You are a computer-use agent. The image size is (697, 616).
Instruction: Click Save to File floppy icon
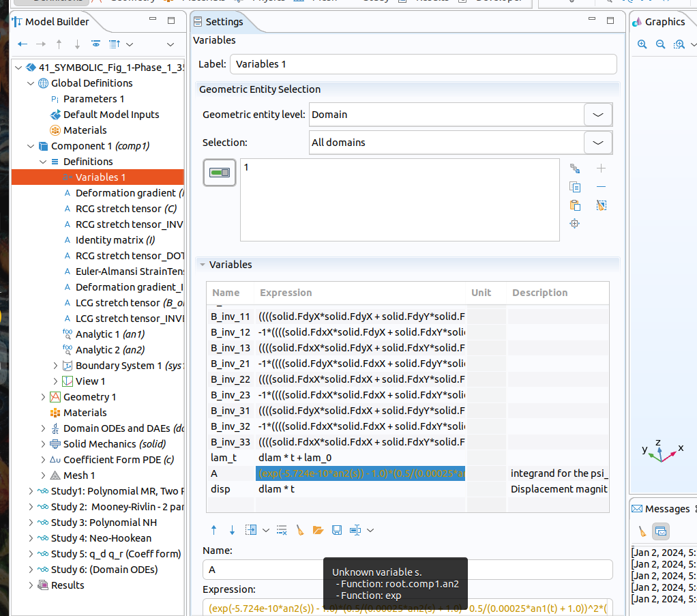coord(336,530)
